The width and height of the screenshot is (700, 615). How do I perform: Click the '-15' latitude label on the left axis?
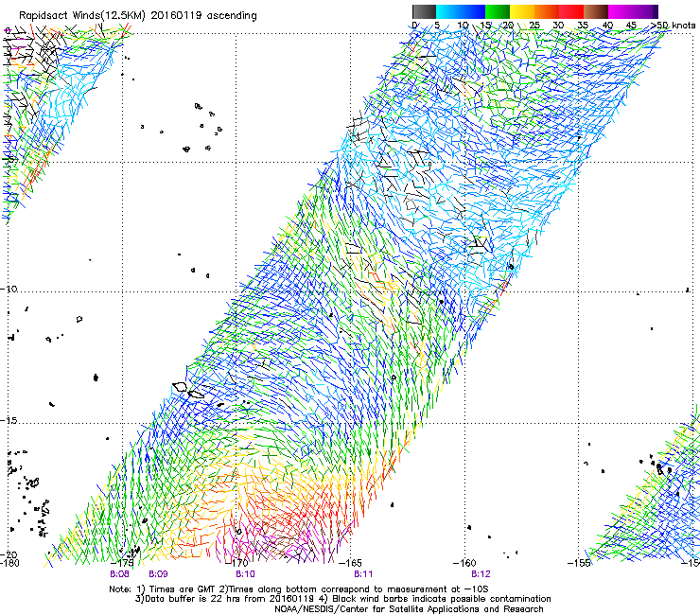click(x=9, y=421)
